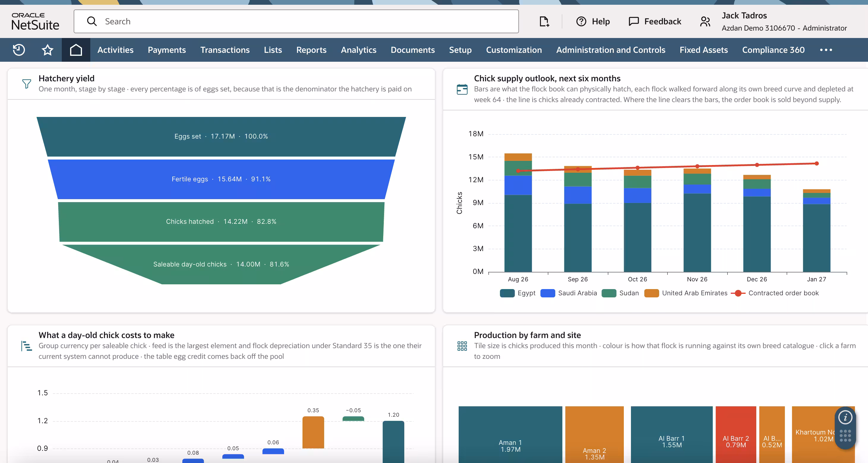This screenshot has width=868, height=463.
Task: Click the Help question-mark icon
Action: 581,22
